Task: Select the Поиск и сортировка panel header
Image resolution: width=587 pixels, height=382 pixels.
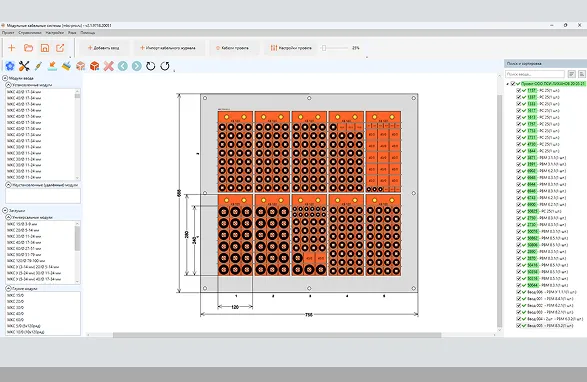Action: pyautogui.click(x=545, y=64)
